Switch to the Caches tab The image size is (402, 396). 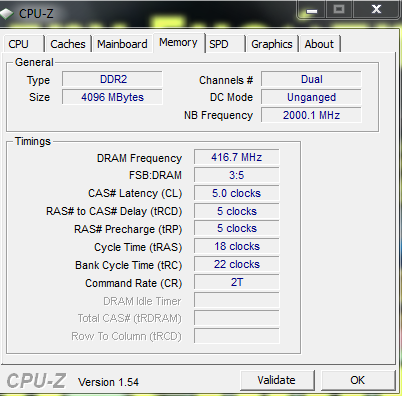[68, 44]
